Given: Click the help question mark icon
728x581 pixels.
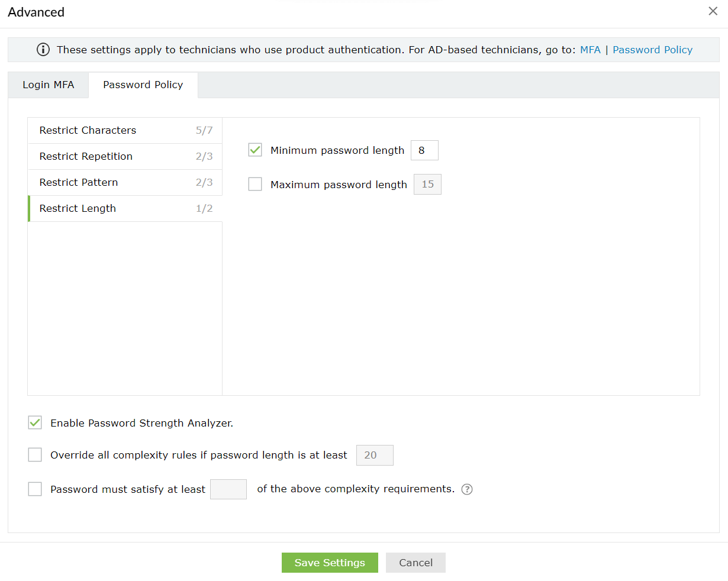Looking at the screenshot, I should [467, 489].
